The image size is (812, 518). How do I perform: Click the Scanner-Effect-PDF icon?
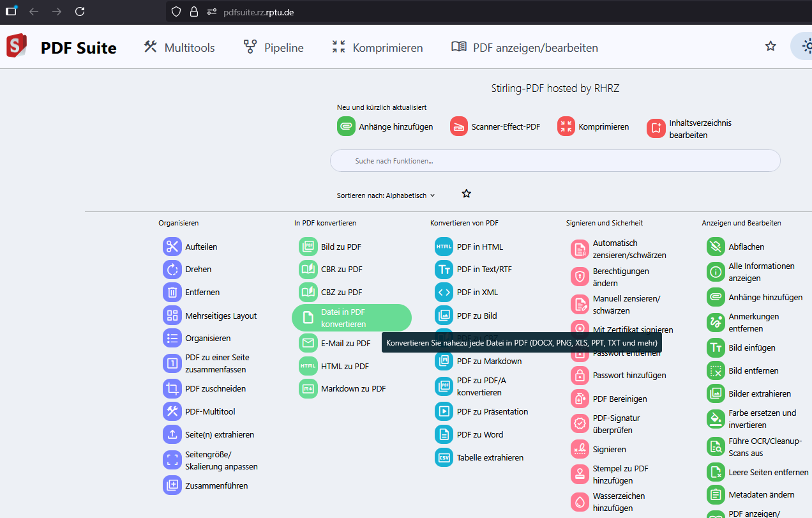coord(459,126)
